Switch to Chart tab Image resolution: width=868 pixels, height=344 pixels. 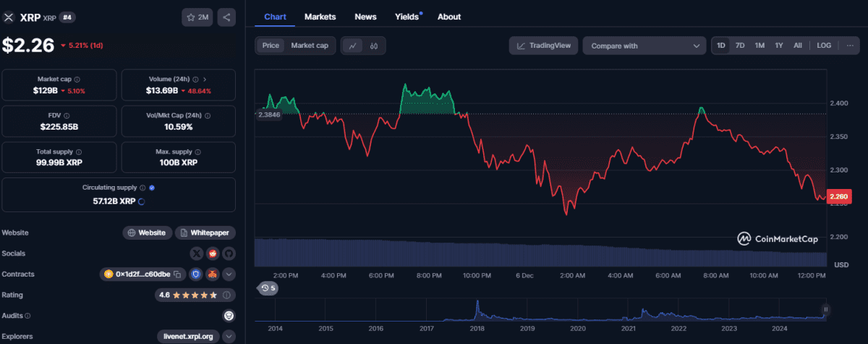tap(275, 17)
